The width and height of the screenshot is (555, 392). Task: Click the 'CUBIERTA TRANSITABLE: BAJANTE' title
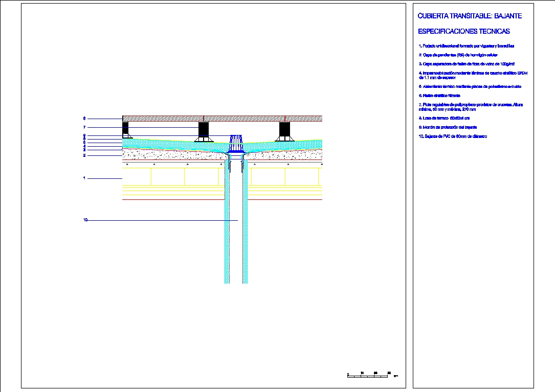pyautogui.click(x=470, y=16)
